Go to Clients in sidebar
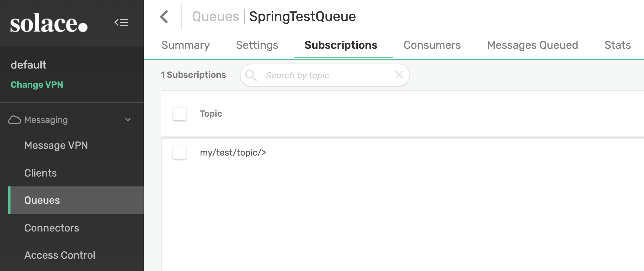 (40, 173)
